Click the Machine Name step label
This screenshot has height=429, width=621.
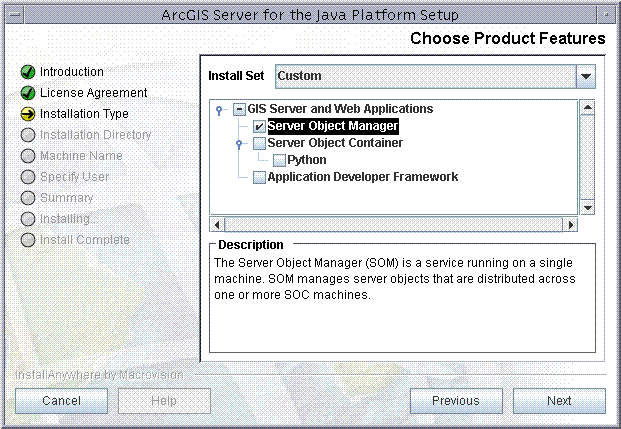pyautogui.click(x=81, y=156)
